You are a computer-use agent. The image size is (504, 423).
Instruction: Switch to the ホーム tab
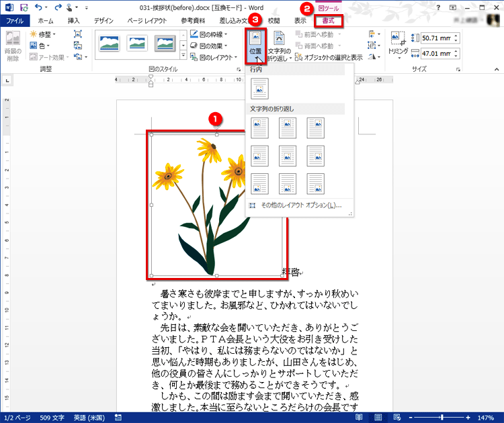46,21
